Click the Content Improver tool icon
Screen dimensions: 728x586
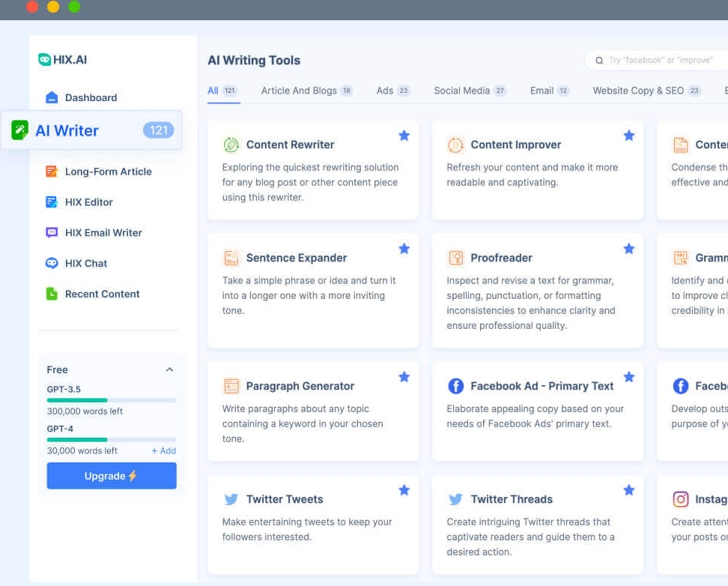[455, 145]
